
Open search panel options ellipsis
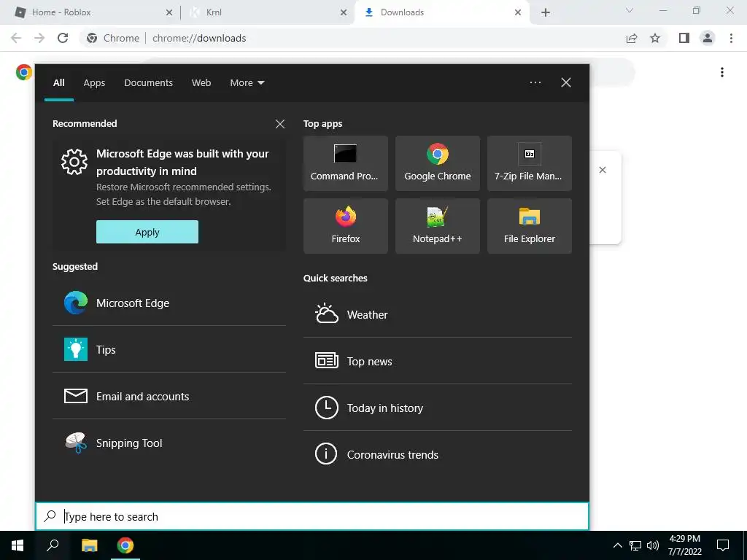[535, 82]
